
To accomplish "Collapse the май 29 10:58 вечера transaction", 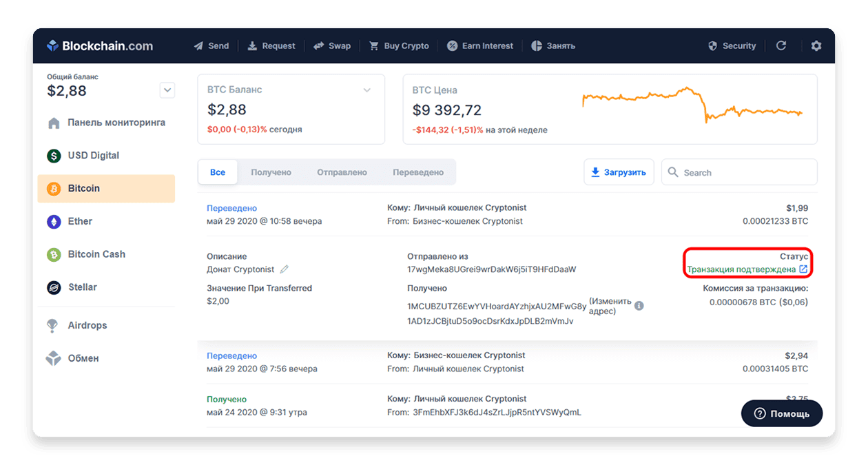I will [507, 215].
